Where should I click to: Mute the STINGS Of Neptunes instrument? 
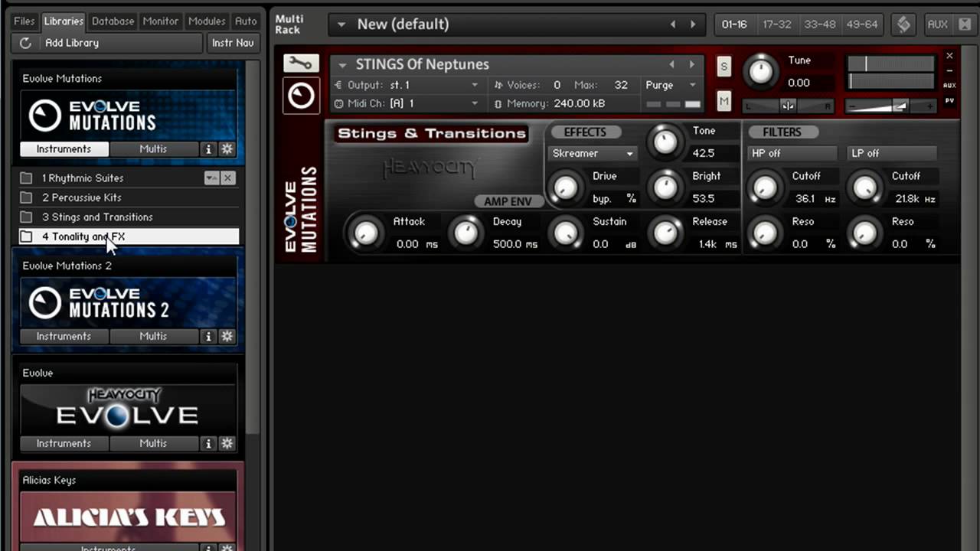click(x=724, y=100)
